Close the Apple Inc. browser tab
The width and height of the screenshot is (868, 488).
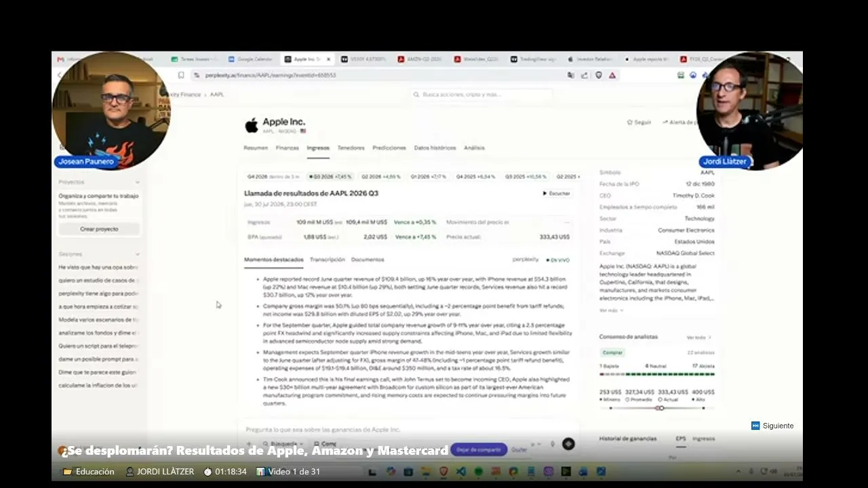coord(329,59)
